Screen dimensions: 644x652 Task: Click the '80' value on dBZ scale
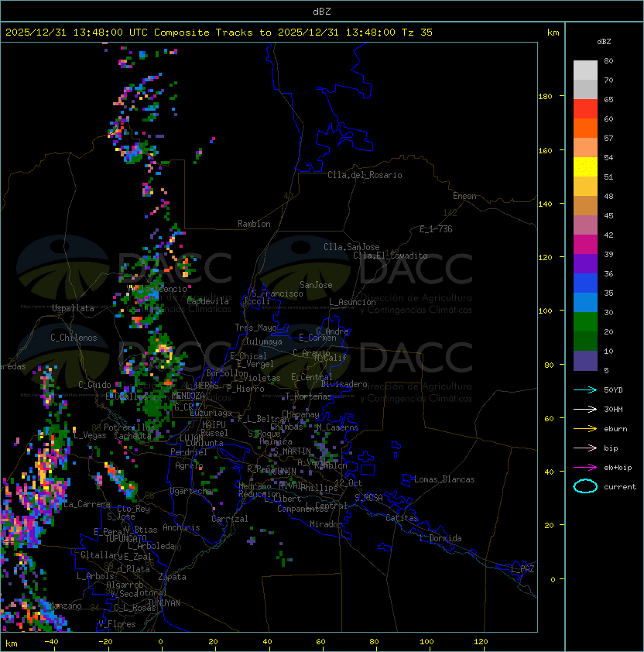[608, 60]
